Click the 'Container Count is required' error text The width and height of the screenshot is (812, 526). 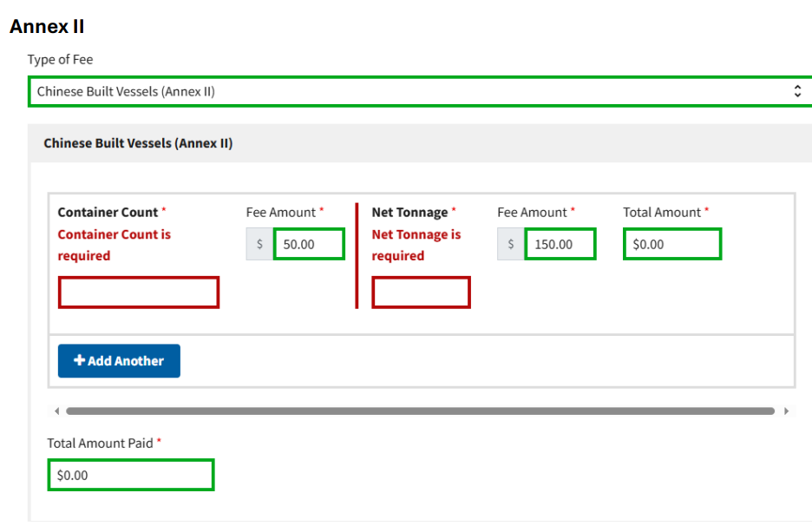pos(114,245)
